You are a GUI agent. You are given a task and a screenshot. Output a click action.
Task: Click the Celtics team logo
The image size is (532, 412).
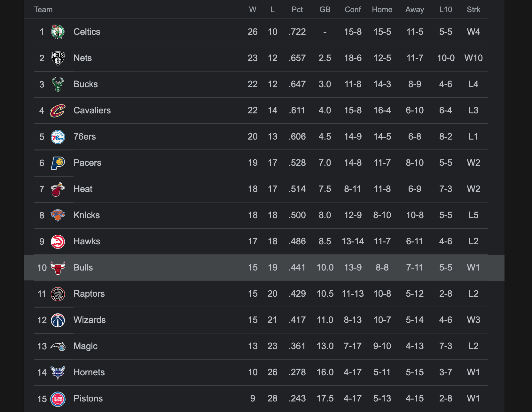pos(58,32)
